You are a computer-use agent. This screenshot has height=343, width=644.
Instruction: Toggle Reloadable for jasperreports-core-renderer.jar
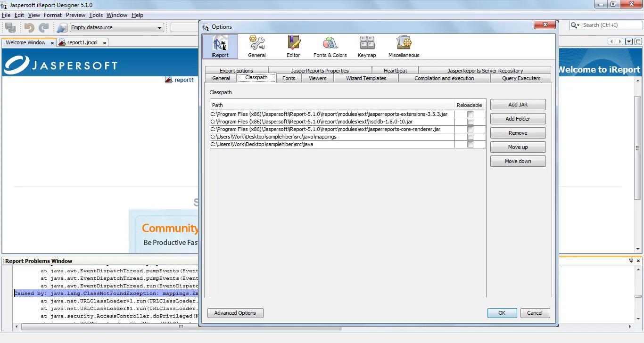click(x=470, y=130)
